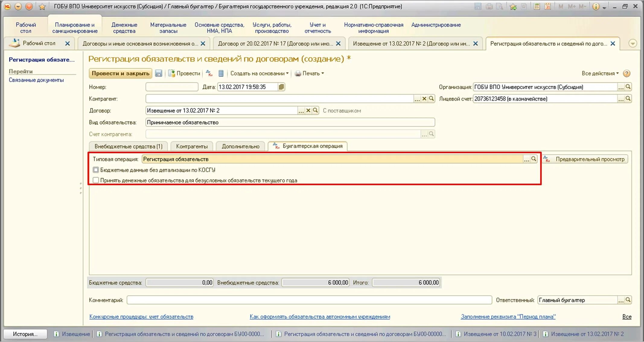The width and height of the screenshot is (644, 342).
Task: Click the help question mark icon
Action: point(626,73)
